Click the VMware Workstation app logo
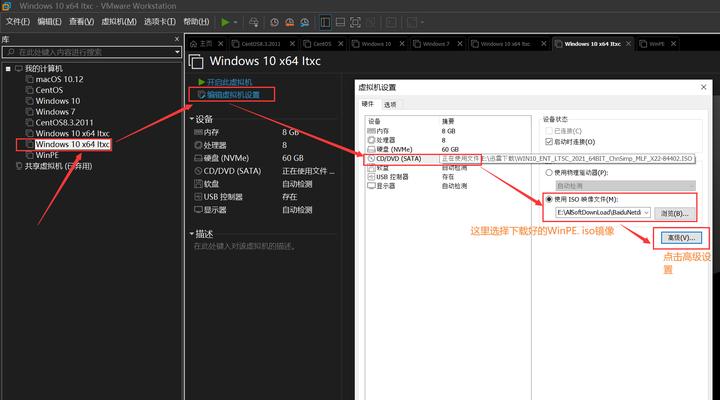 7,6
